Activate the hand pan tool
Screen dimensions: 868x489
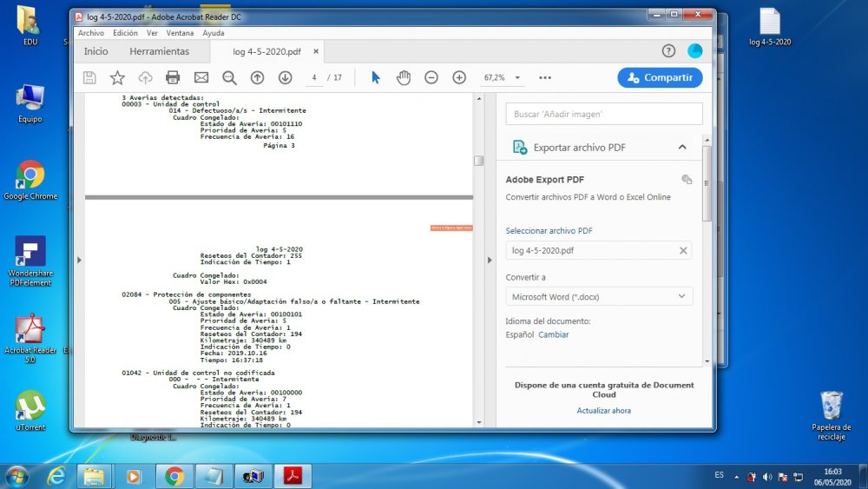tap(404, 77)
